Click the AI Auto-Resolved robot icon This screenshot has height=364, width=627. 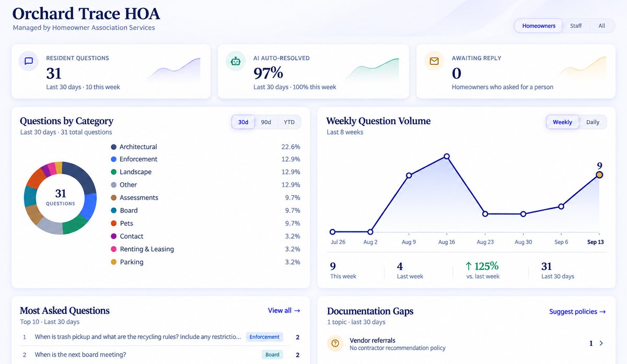point(236,61)
